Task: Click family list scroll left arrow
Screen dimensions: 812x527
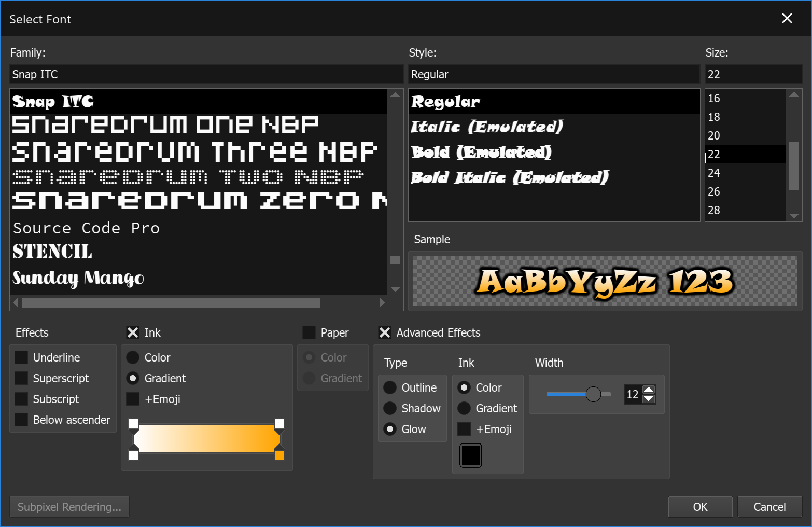Action: point(16,302)
